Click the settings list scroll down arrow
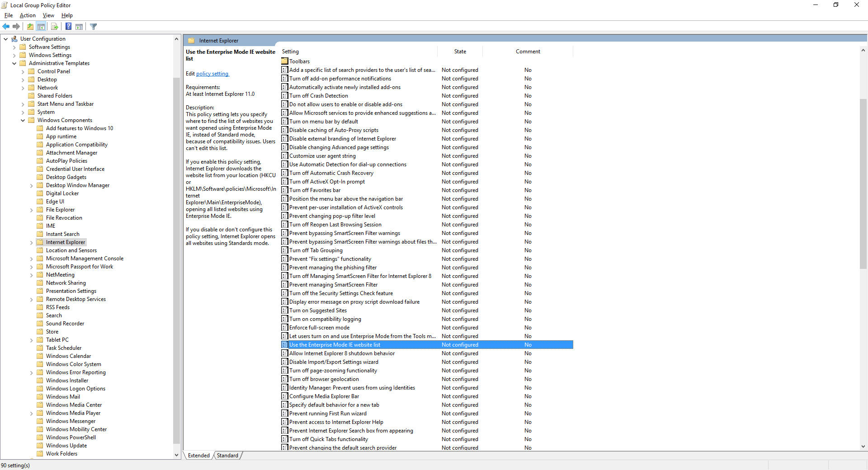868x470 pixels. coord(863,446)
